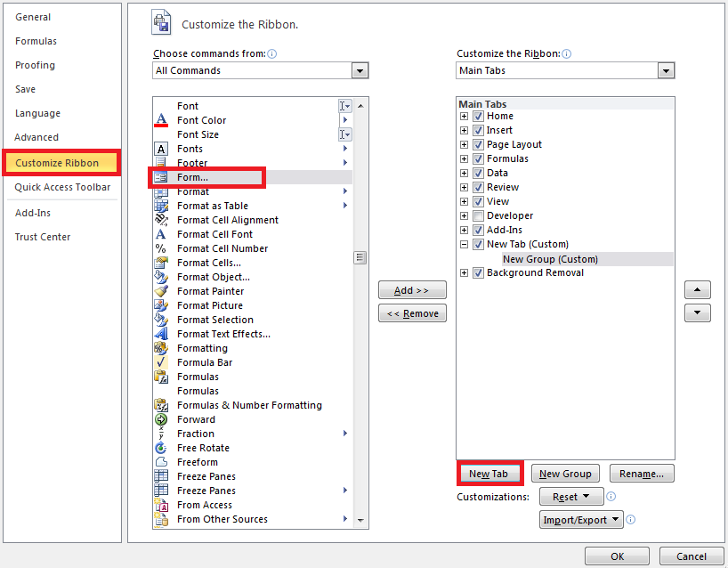Expand the Home tab tree node

[x=464, y=116]
